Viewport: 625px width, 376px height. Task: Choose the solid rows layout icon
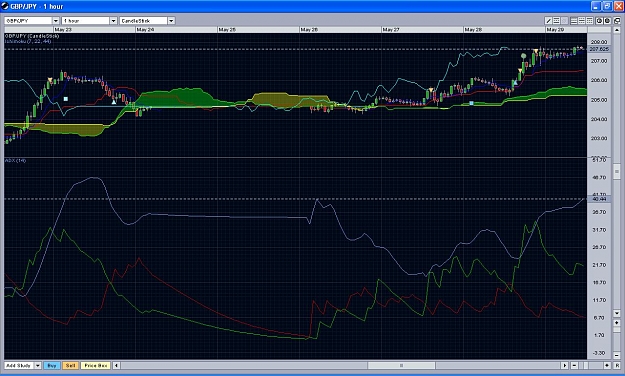pyautogui.click(x=574, y=21)
